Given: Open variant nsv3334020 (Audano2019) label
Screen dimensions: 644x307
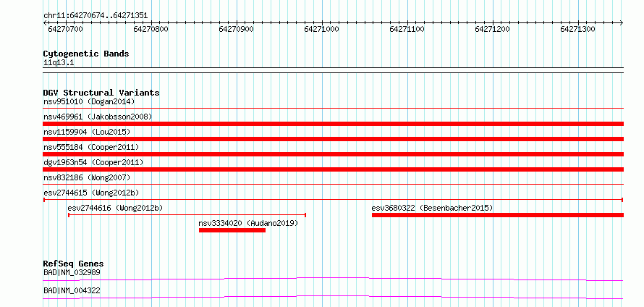Looking at the screenshot, I should (248, 223).
